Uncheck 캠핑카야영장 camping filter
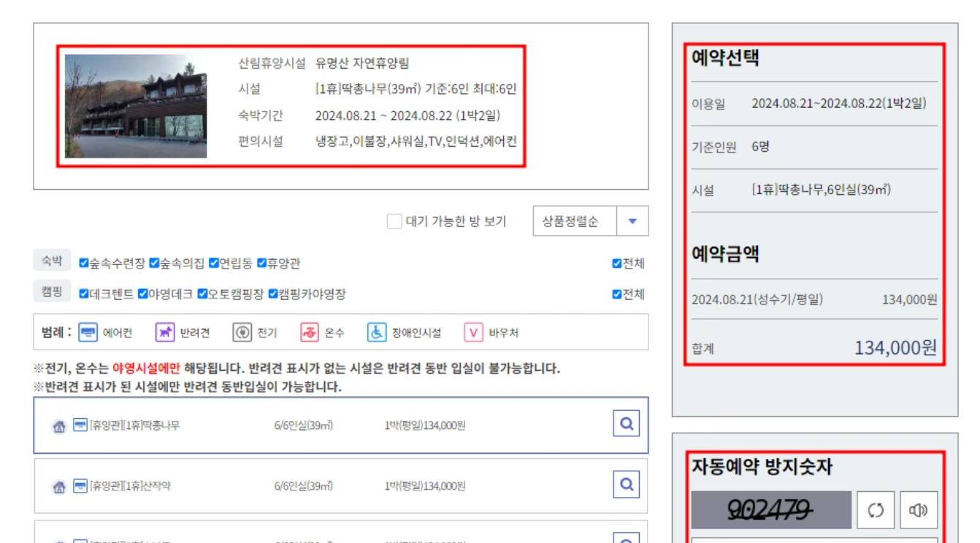Screen dimensions: 980x543 pos(273,294)
